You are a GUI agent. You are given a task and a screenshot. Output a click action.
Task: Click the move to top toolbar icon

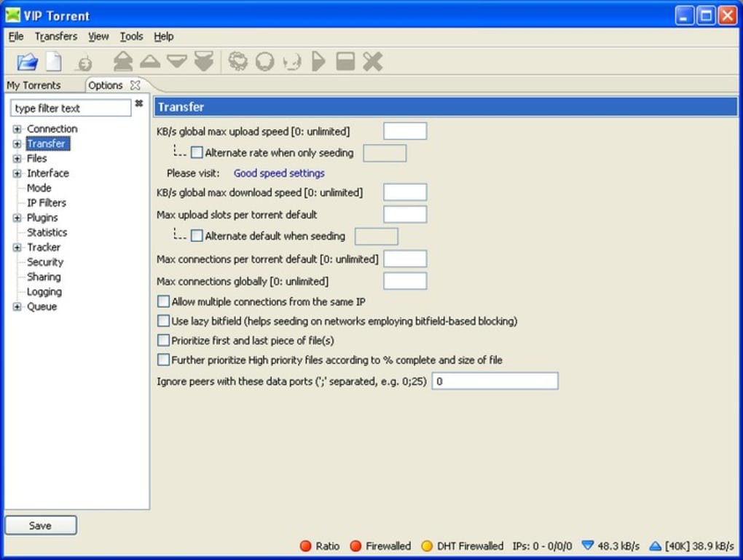[122, 62]
